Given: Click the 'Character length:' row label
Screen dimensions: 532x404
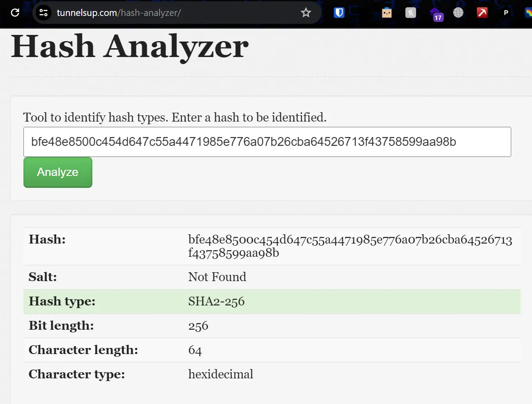Looking at the screenshot, I should (83, 350).
